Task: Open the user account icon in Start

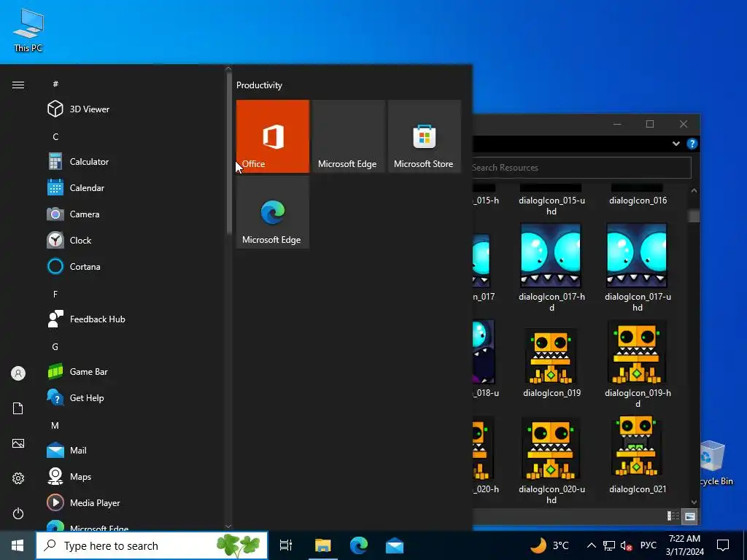Action: [x=18, y=373]
